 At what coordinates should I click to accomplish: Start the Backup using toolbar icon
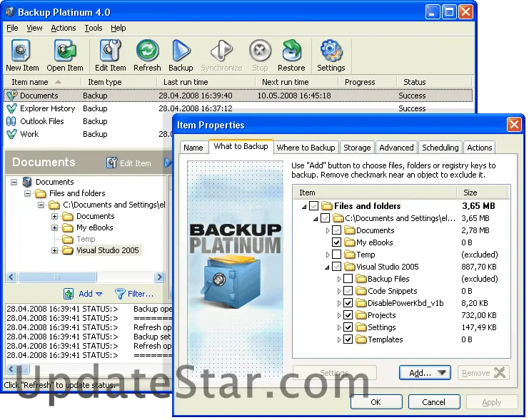(181, 51)
